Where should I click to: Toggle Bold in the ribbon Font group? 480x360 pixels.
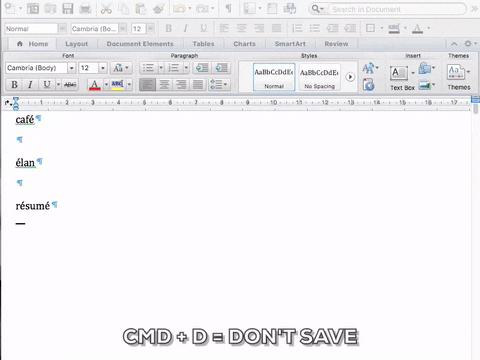click(x=14, y=85)
